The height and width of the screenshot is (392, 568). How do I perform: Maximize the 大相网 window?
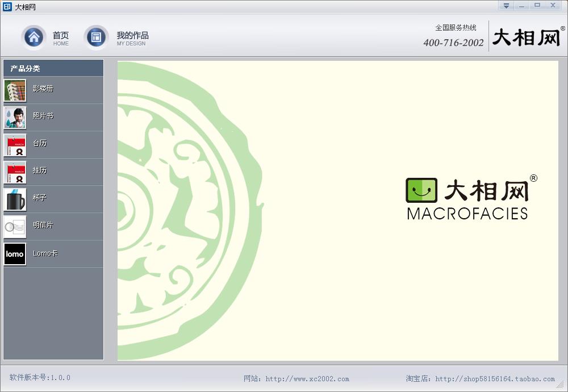pyautogui.click(x=537, y=6)
